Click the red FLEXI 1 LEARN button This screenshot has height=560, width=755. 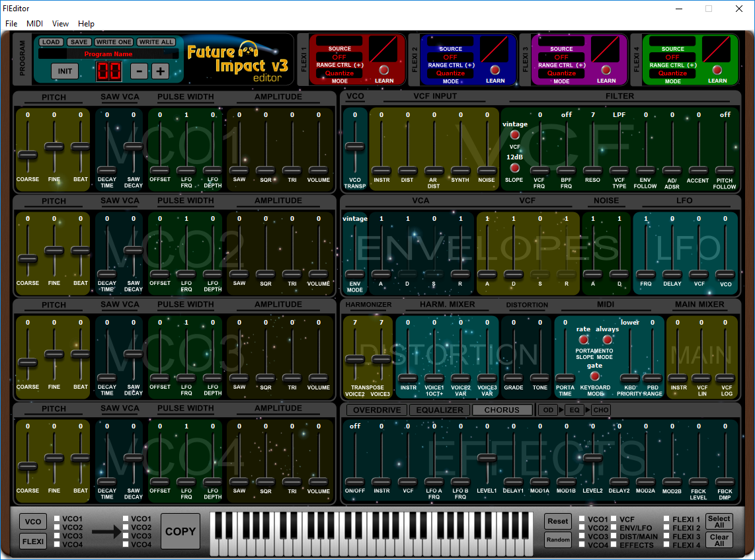click(383, 70)
